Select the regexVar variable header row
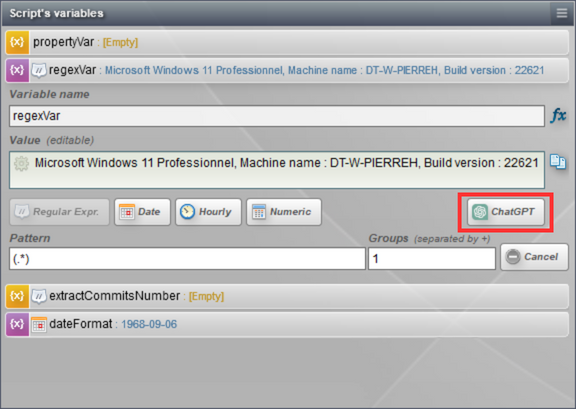Viewport: 576px width, 409px height. click(x=287, y=70)
